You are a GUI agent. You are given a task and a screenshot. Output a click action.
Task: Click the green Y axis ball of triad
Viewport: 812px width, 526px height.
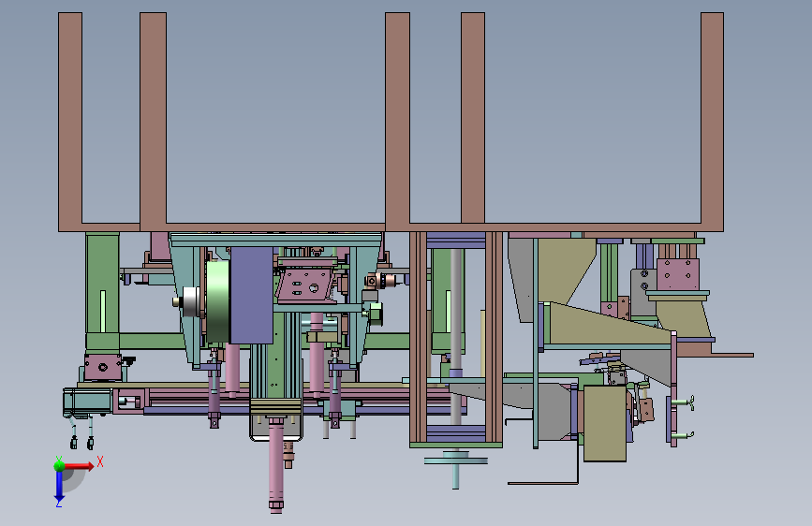pyautogui.click(x=59, y=465)
